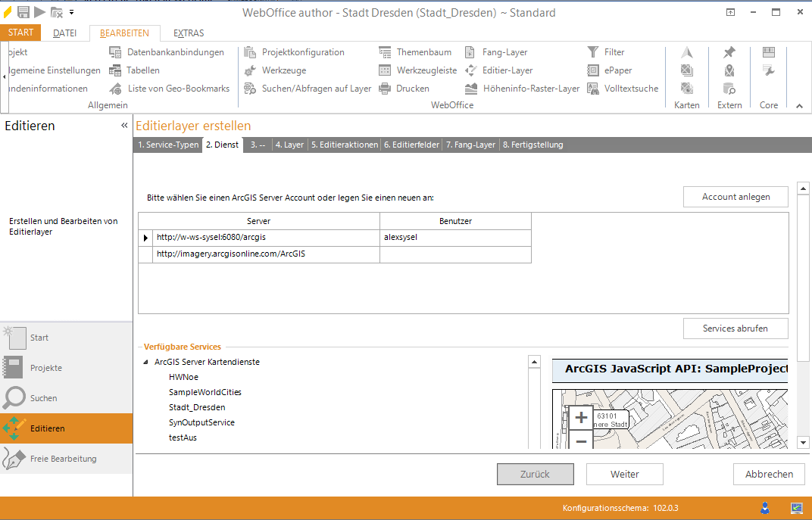Select the Stadt_Dresden service in the tree

(x=196, y=407)
